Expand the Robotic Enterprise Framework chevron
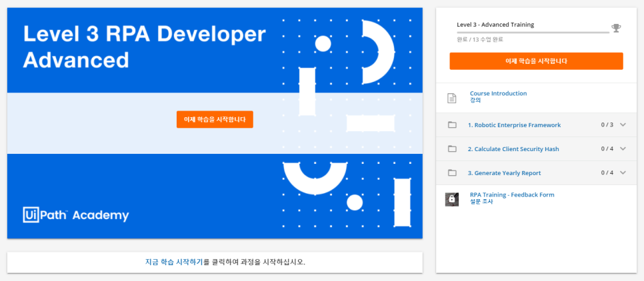 click(623, 125)
